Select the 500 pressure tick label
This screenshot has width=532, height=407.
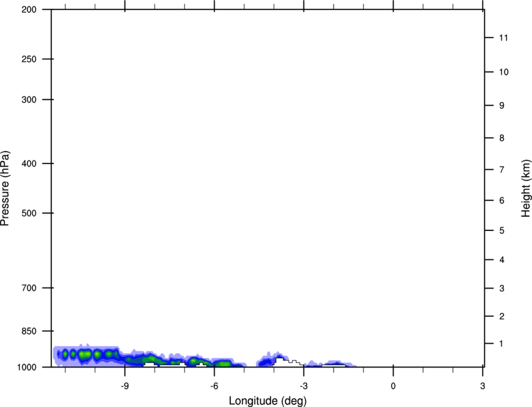[x=29, y=213]
